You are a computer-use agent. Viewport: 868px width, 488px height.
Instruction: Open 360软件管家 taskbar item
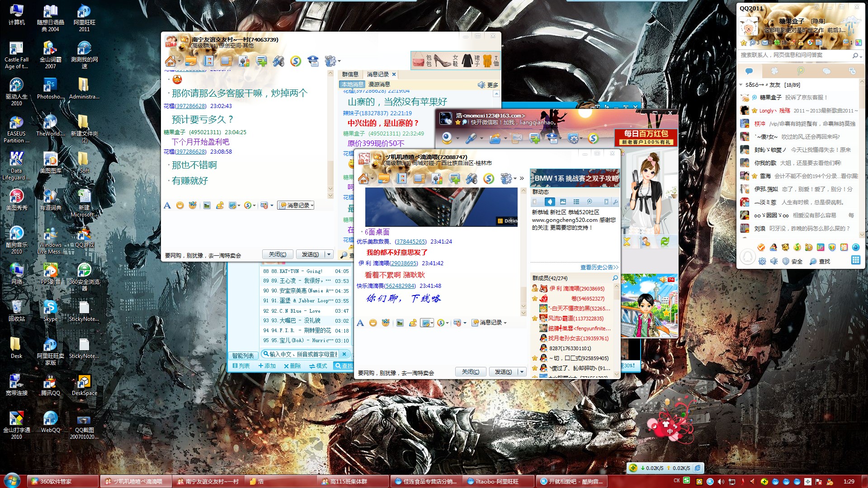pyautogui.click(x=63, y=482)
